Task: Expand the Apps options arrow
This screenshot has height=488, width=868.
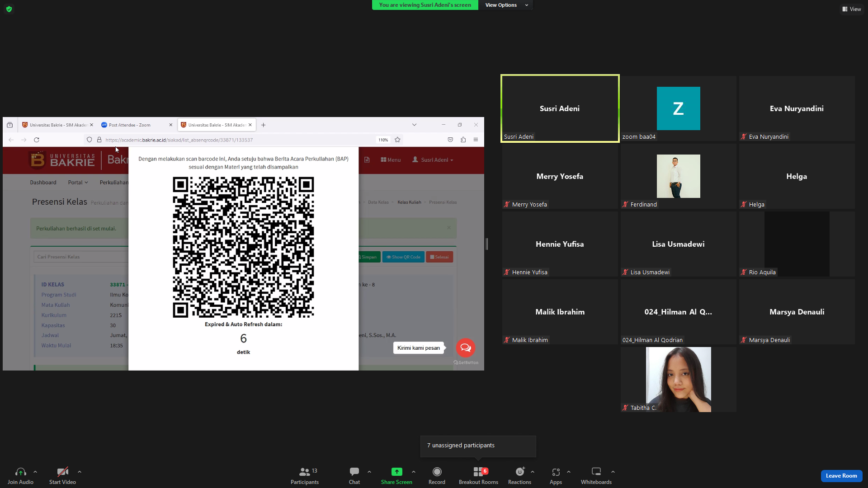Action: 569,472
